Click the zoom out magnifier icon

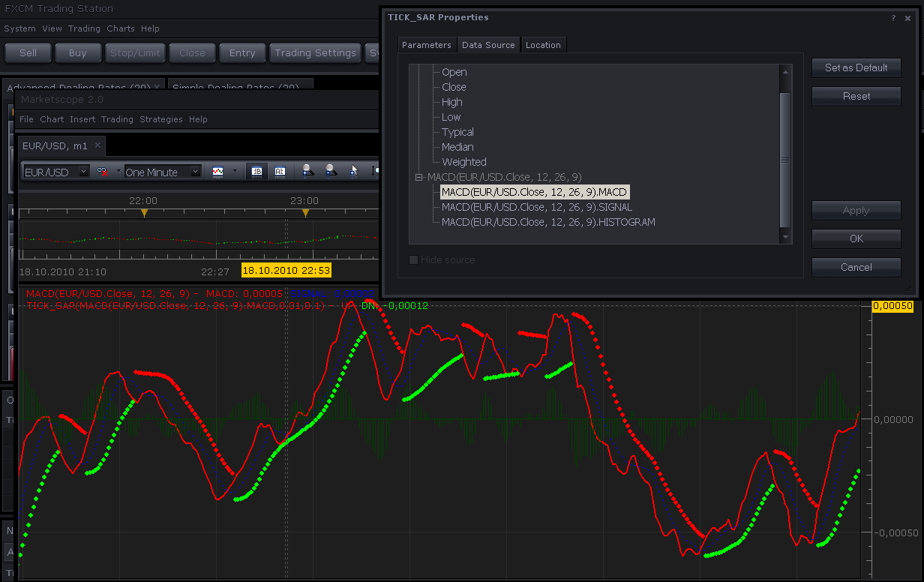tap(331, 171)
